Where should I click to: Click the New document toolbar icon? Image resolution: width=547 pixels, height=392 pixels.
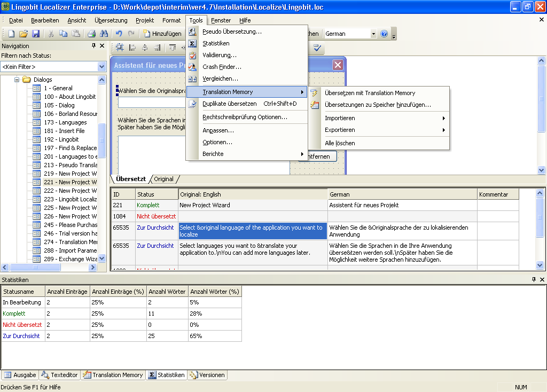11,34
